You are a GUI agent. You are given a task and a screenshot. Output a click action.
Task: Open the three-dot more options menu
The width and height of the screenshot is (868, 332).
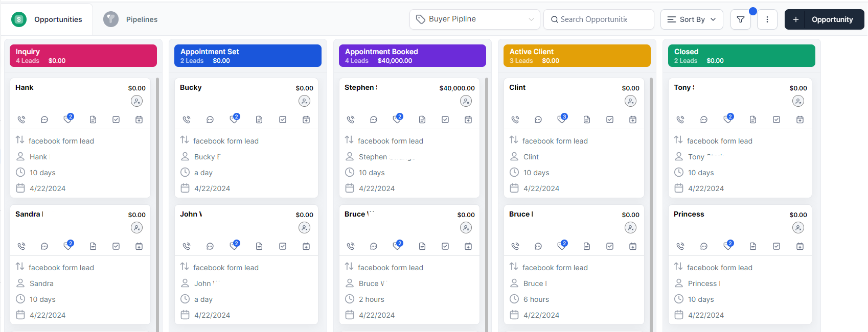pyautogui.click(x=767, y=19)
